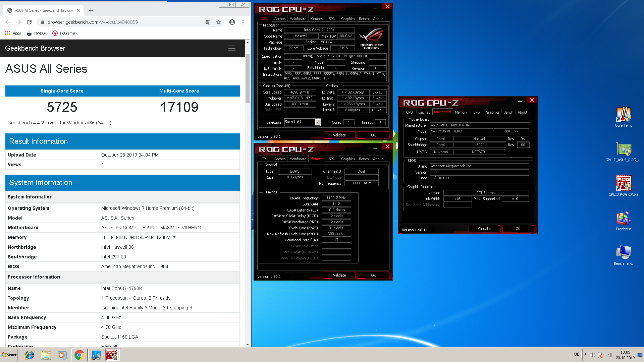Screen dimensions: 644x362
Task: Click Validate in the Memory tab window
Action: coord(339,275)
